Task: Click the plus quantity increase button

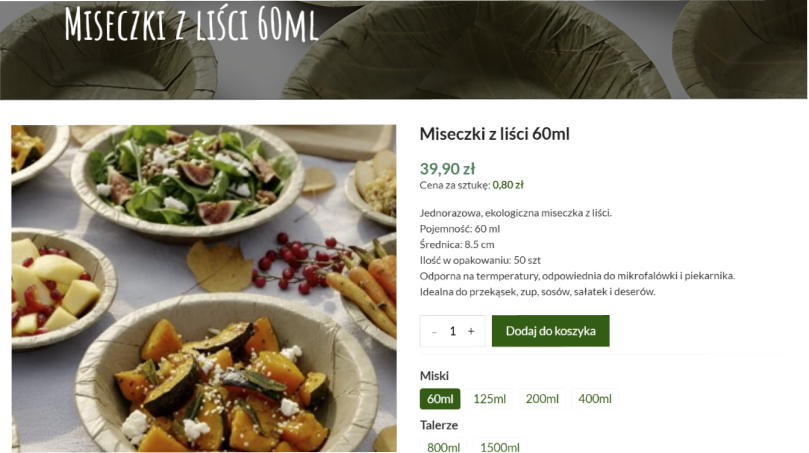Action: (x=471, y=331)
